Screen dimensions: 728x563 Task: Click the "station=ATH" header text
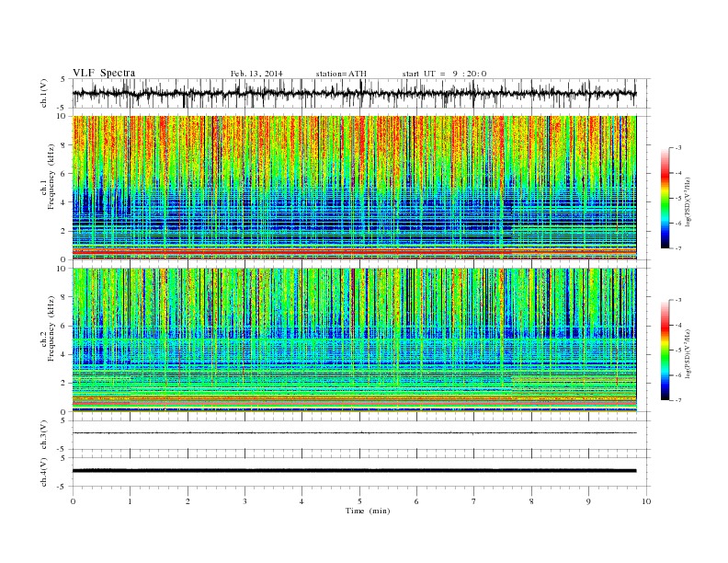[x=341, y=74]
